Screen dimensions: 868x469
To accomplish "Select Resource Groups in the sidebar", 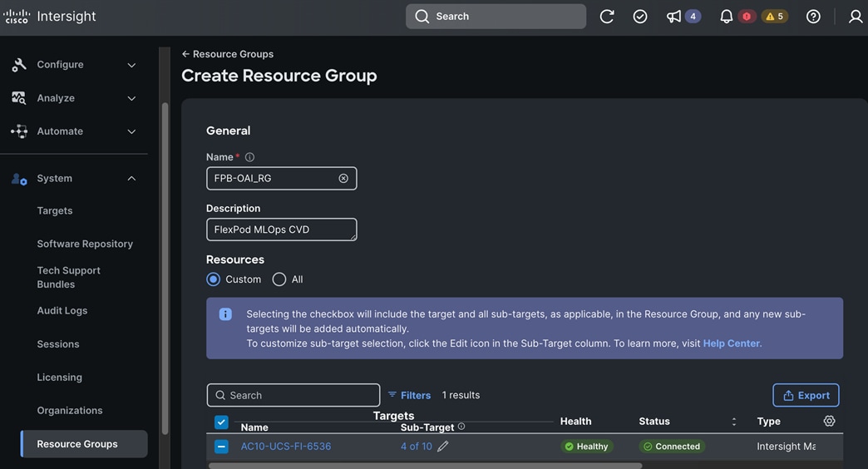I will 84,444.
